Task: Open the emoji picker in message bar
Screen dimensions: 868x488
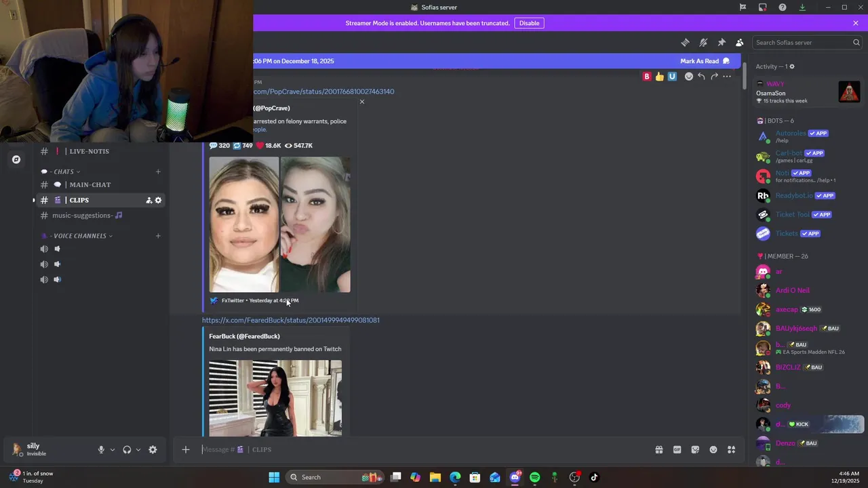Action: click(x=713, y=449)
